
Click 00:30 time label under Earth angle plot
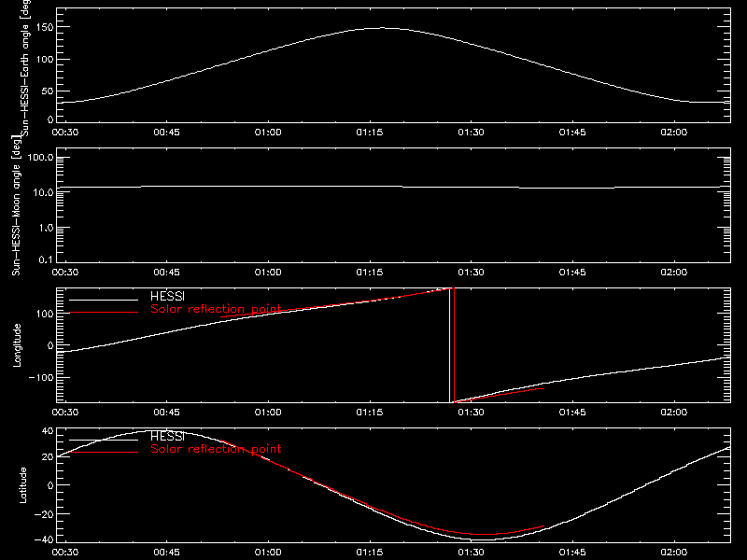point(65,133)
